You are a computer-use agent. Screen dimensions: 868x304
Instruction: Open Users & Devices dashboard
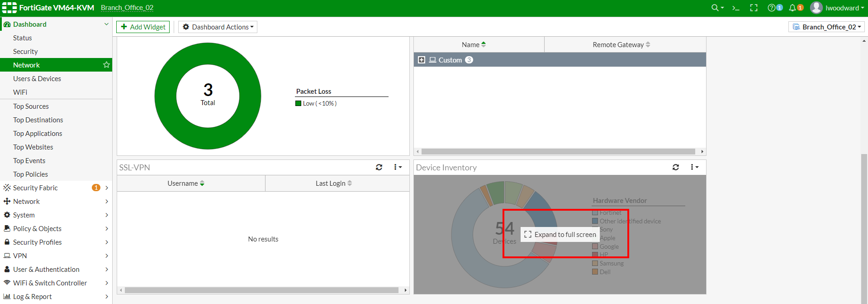point(37,79)
